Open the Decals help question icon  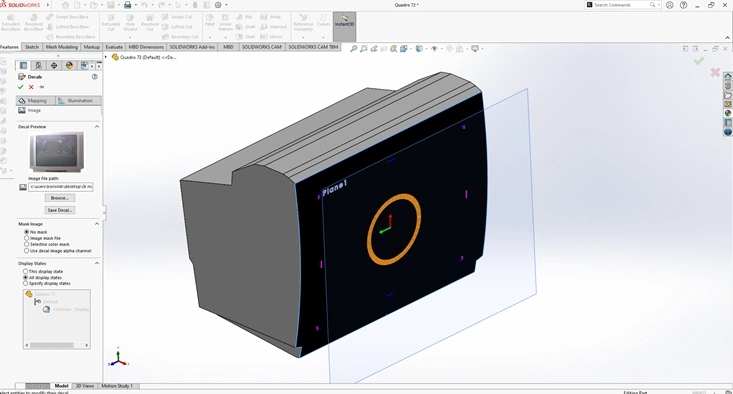94,77
